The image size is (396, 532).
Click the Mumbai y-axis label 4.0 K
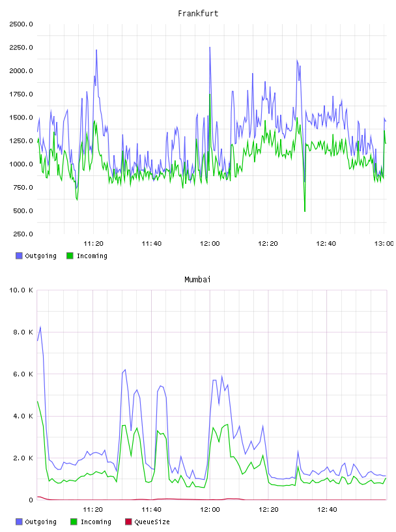23,417
